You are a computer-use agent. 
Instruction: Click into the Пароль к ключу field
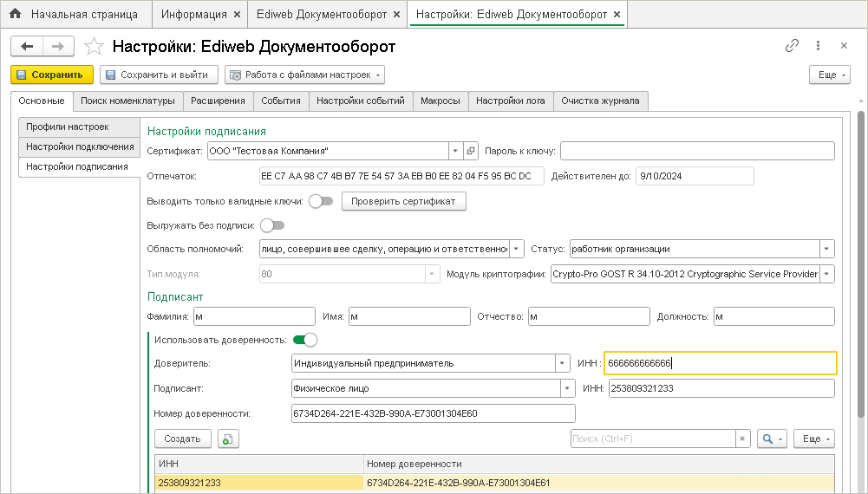[x=696, y=151]
